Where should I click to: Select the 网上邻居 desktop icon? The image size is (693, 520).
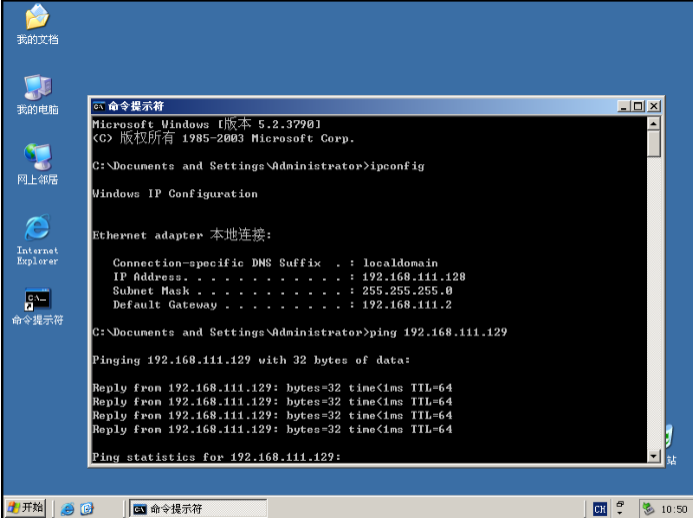pyautogui.click(x=37, y=164)
